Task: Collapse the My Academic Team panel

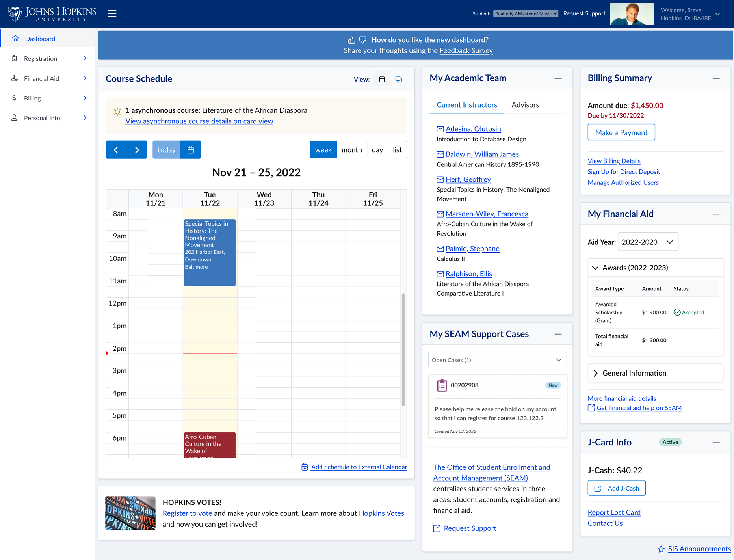Action: point(558,78)
